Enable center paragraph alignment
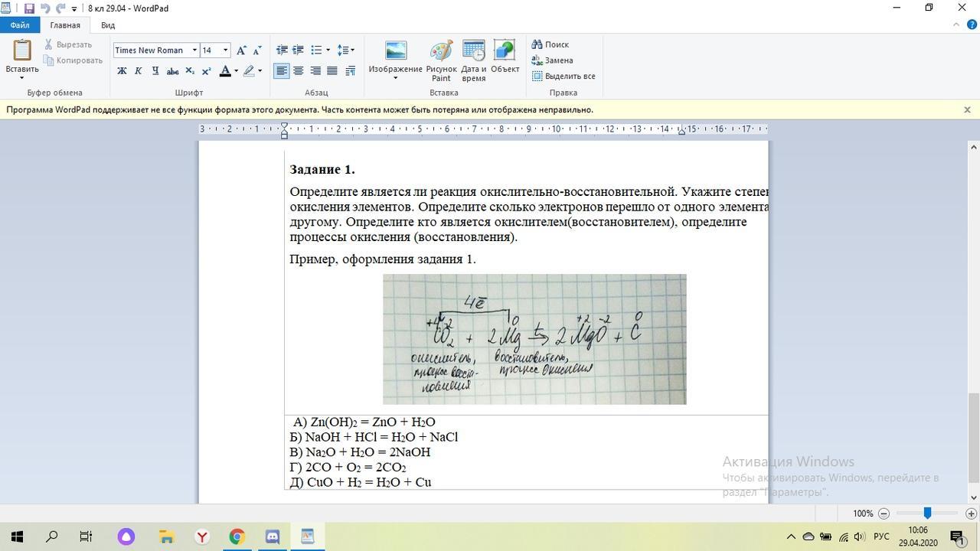 tap(299, 71)
